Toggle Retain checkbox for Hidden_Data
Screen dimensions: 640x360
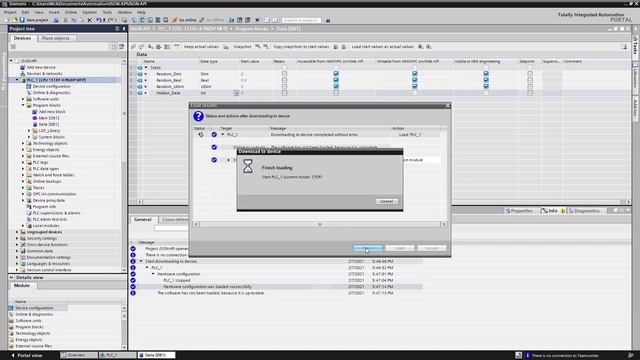[284, 93]
